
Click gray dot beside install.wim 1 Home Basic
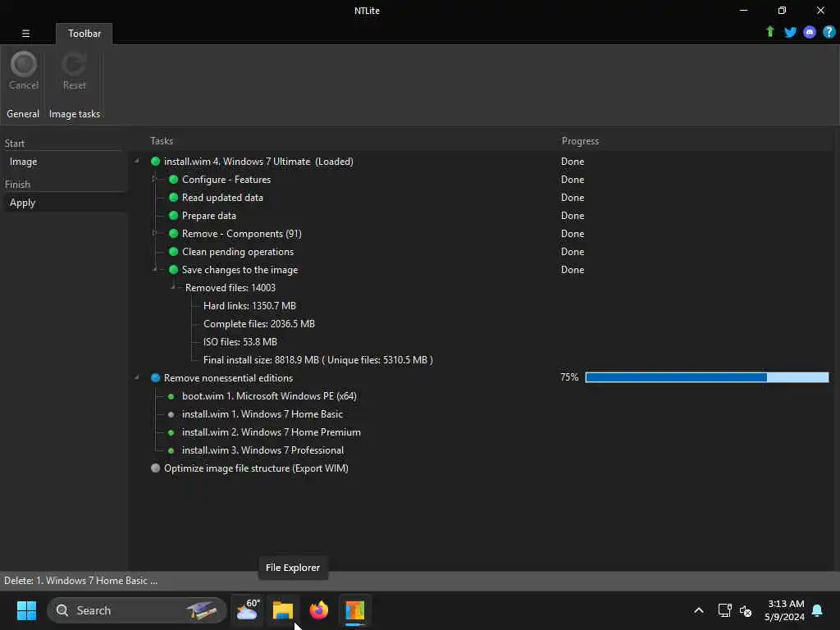click(x=171, y=414)
